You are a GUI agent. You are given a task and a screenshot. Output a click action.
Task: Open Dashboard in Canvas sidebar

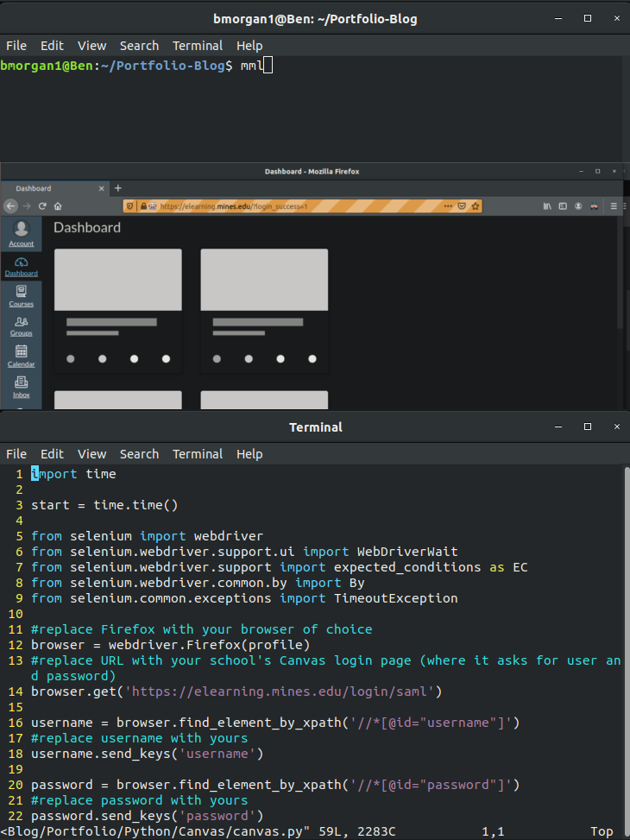coord(21,266)
